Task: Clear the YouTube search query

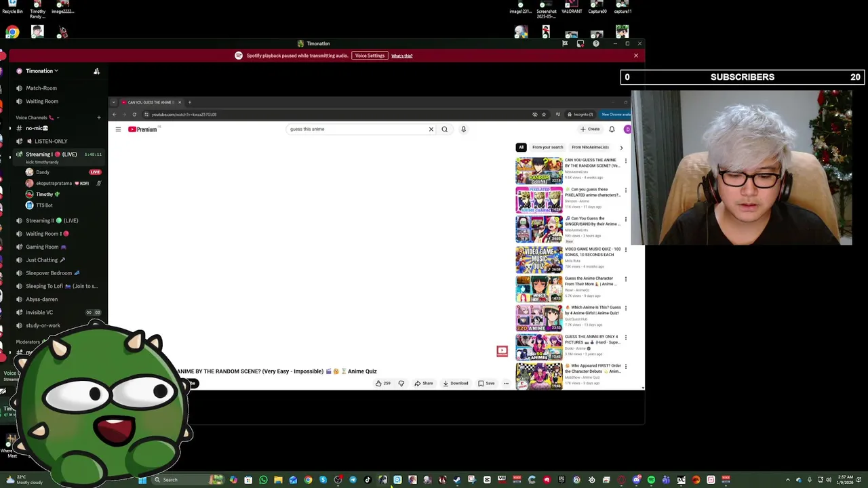Action: 431,129
